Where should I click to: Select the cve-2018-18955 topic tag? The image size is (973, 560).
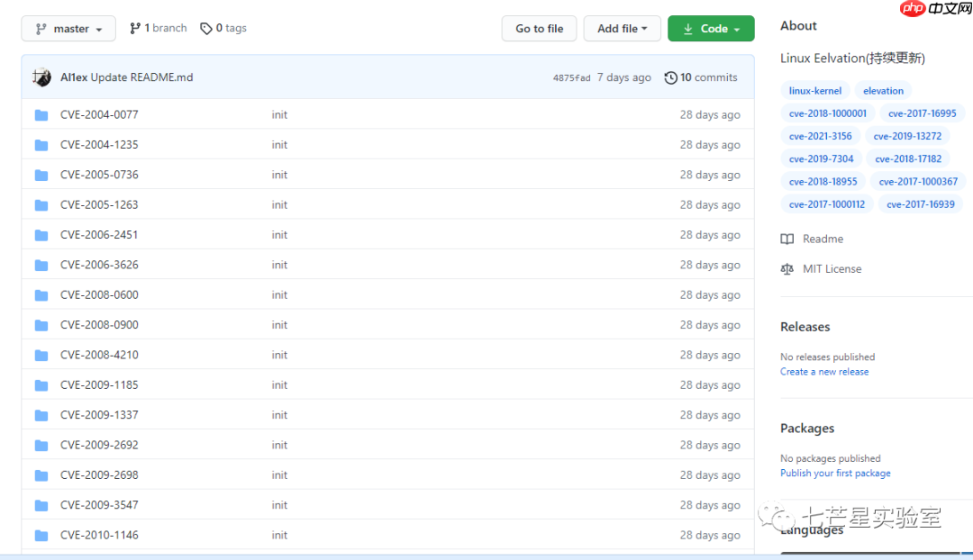(823, 182)
